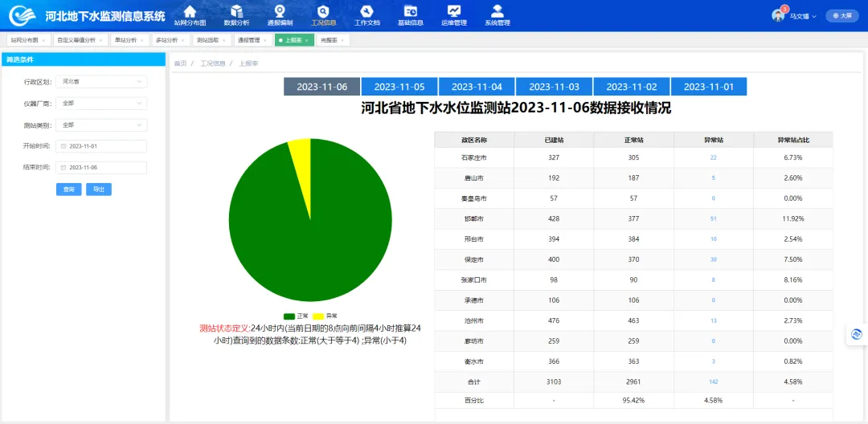Click the 通报编制 navigation icon
Image resolution: width=868 pixels, height=424 pixels.
(280, 11)
